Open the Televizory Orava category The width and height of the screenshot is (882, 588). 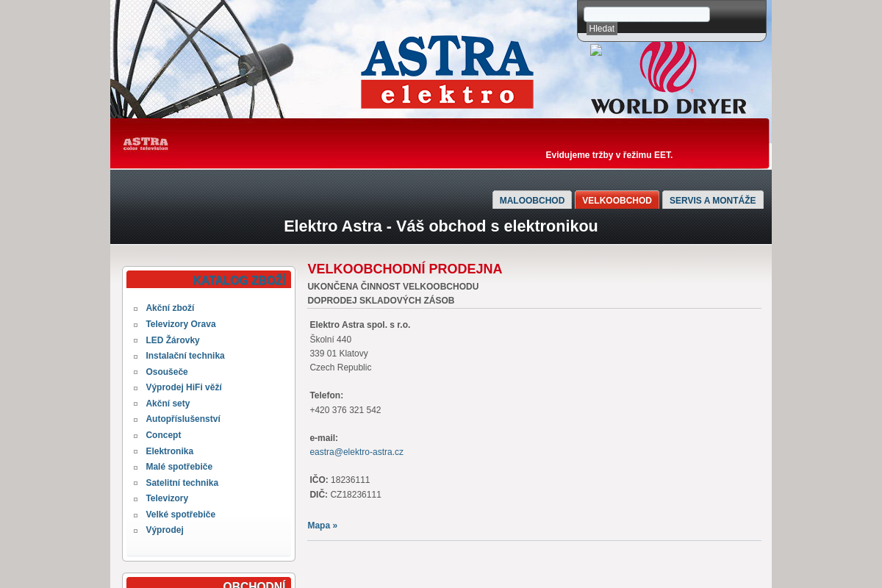point(181,324)
